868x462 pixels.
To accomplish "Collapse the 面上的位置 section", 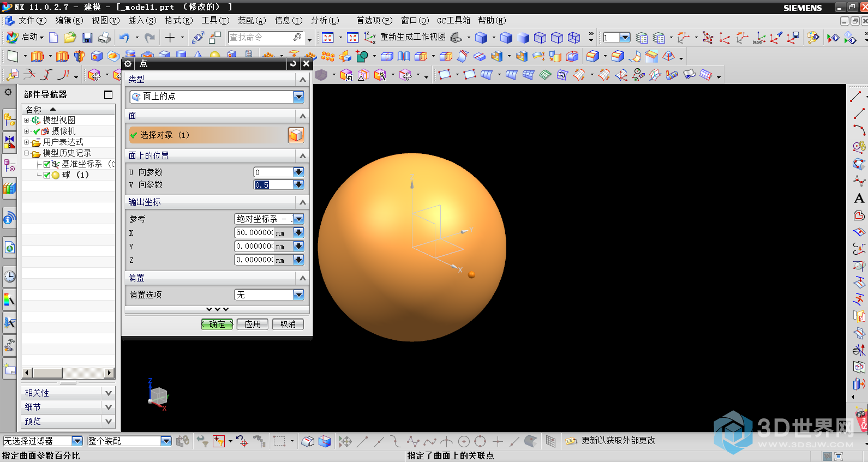I will coord(303,156).
